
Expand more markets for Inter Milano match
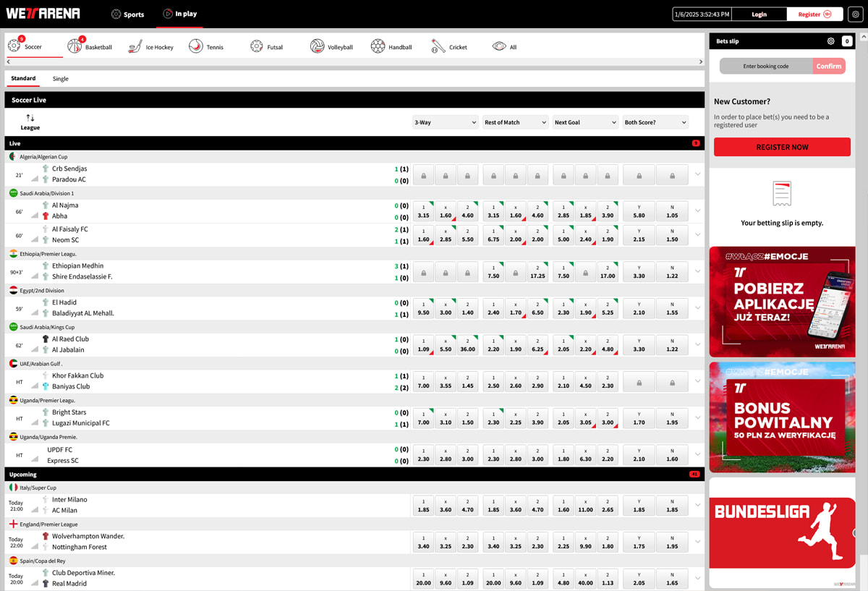(x=697, y=505)
